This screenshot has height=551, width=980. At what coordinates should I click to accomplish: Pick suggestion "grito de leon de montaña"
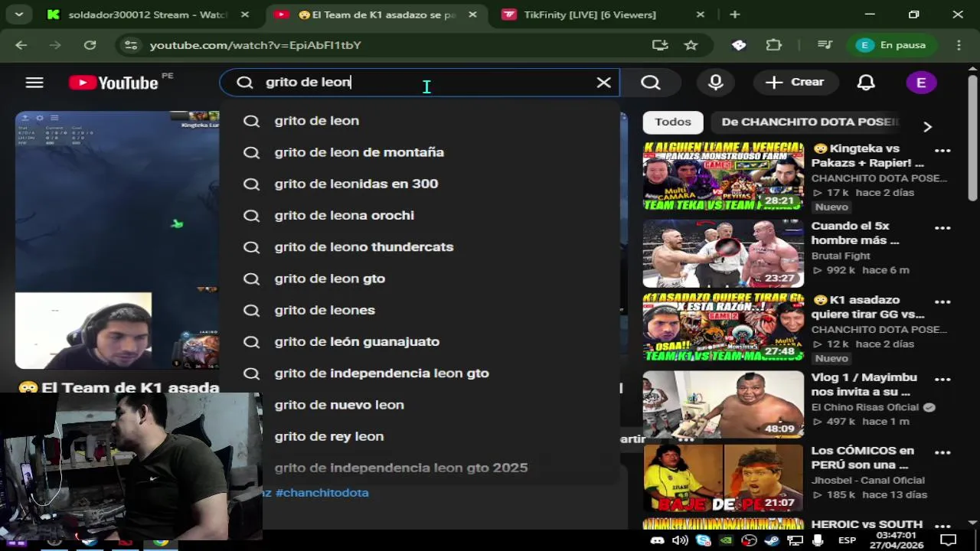coord(420,152)
